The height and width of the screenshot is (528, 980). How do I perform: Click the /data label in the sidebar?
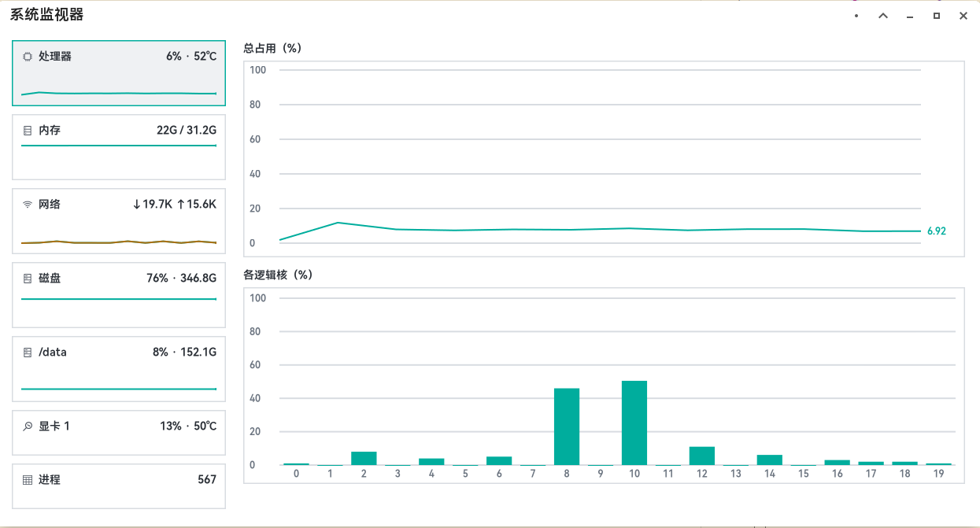[53, 353]
